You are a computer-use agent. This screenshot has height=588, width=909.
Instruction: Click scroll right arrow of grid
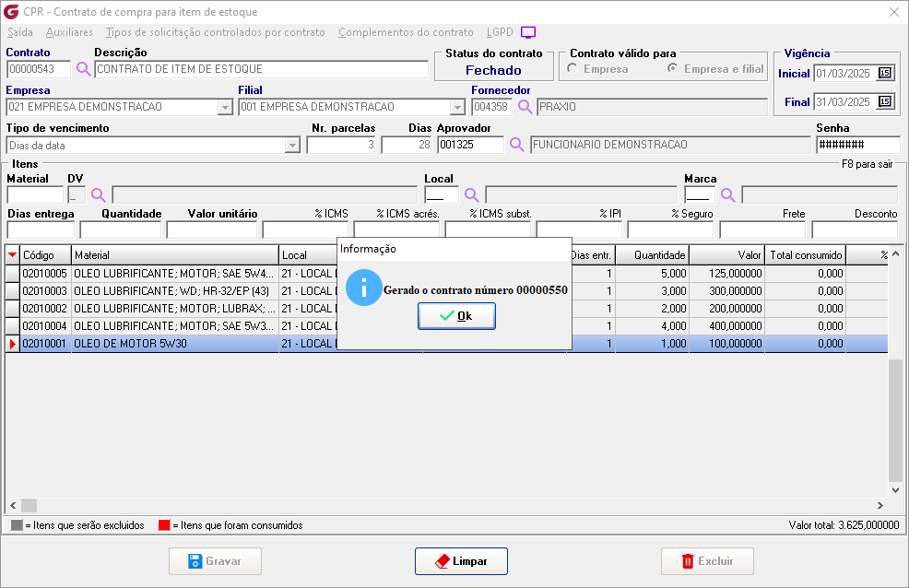(x=880, y=505)
